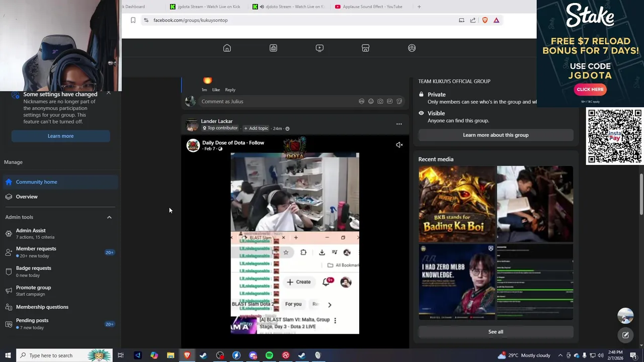Open emoji picker in comment box
Viewport: 644px width, 362px height.
371,102
